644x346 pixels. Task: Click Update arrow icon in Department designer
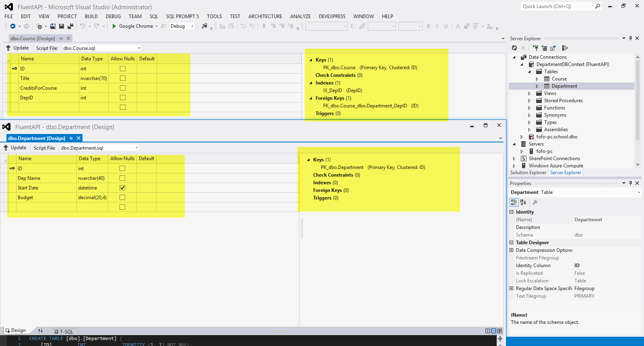click(x=6, y=148)
